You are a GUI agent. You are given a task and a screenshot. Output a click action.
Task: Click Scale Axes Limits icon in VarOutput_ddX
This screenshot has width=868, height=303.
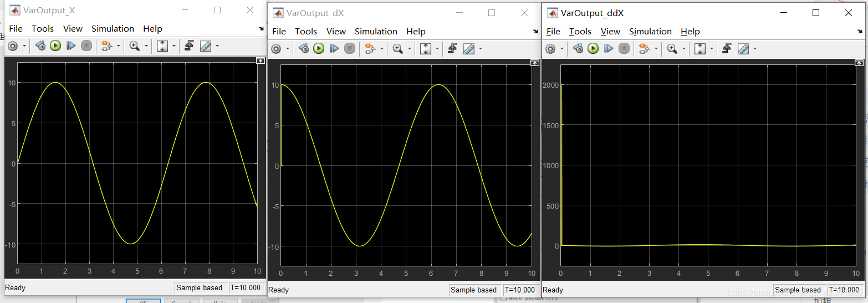coord(700,49)
